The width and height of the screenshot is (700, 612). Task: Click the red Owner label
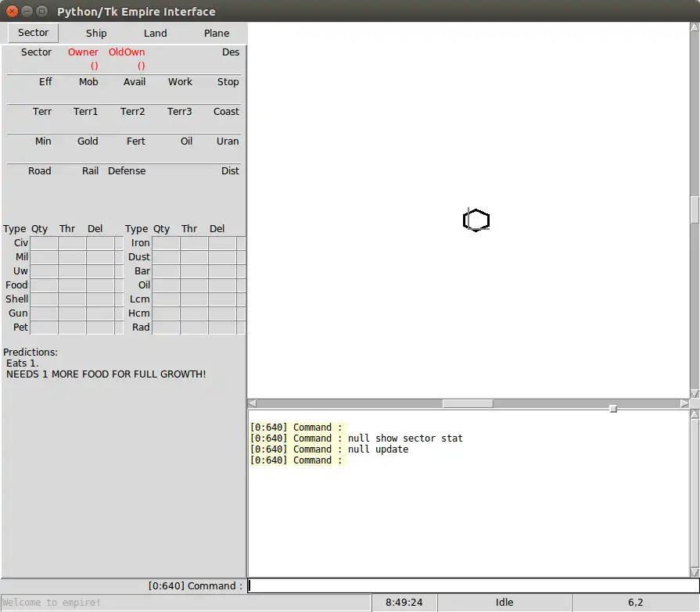(x=83, y=52)
